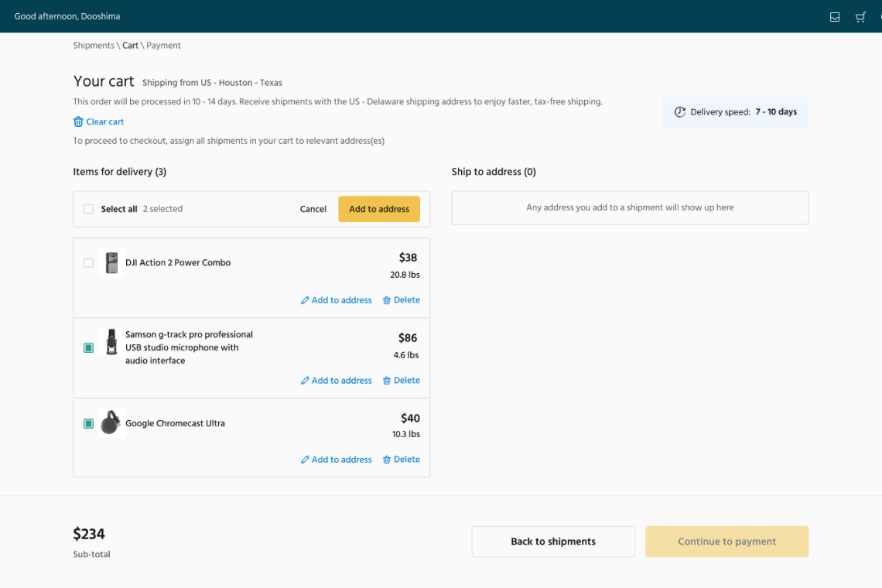Click the $86 price

pyautogui.click(x=408, y=338)
